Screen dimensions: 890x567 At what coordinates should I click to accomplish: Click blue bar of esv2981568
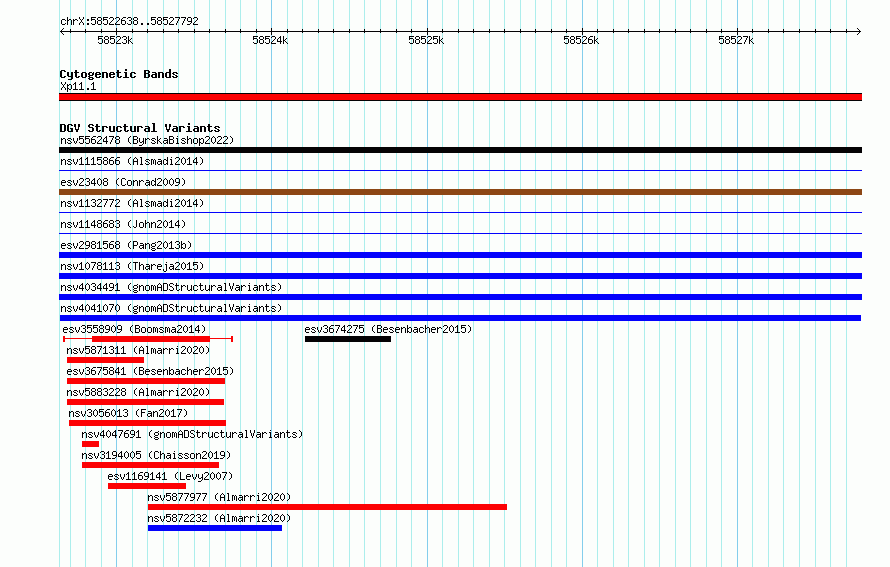(460, 255)
